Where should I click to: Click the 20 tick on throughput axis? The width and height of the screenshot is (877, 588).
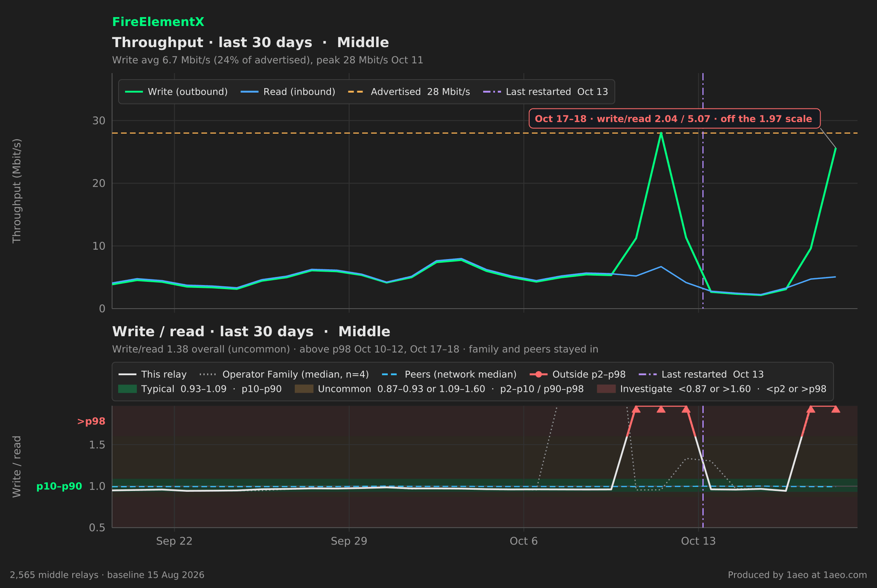99,184
